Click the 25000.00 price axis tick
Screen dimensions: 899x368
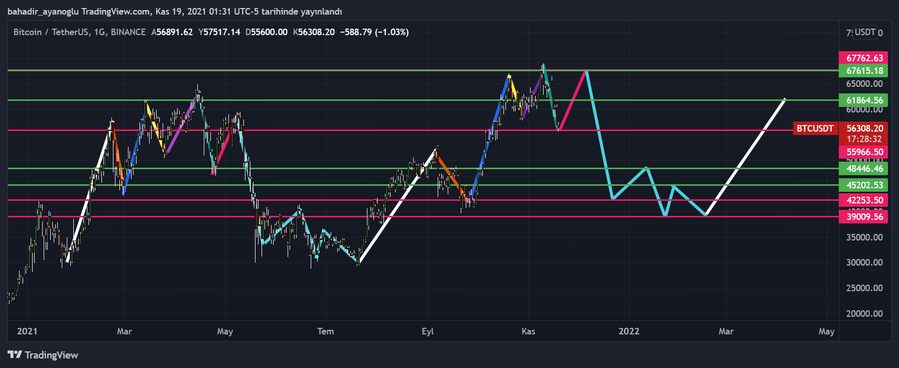tap(866, 288)
